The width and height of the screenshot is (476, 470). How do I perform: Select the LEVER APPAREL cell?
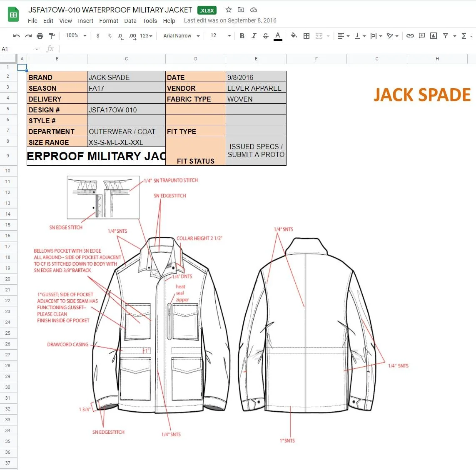[x=256, y=88]
